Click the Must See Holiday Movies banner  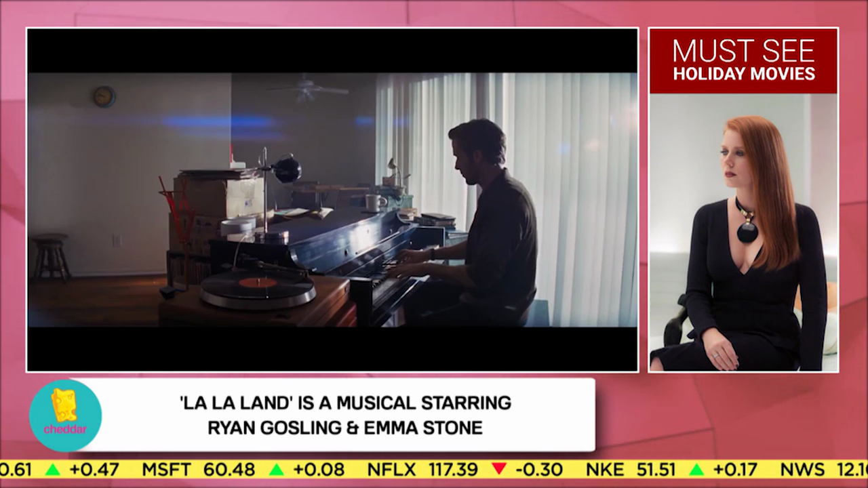point(743,61)
